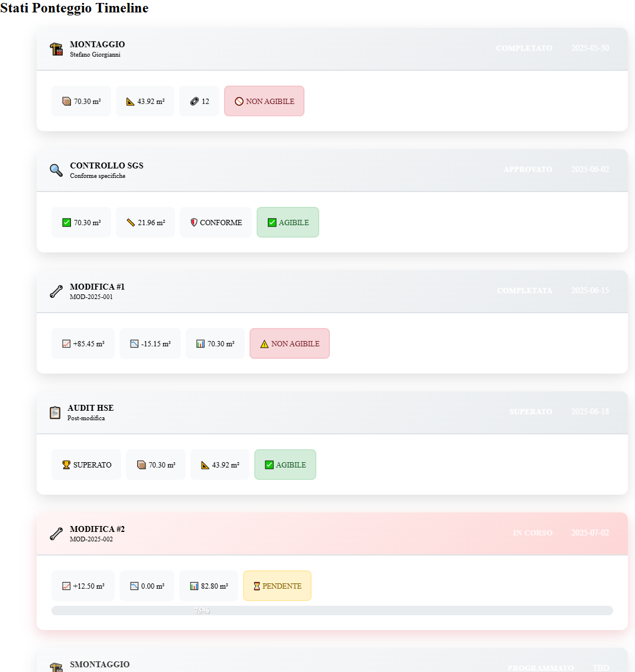The image size is (635, 672).
Task: Click the magnifying glass icon for CONTROLLO SGS
Action: (56, 170)
